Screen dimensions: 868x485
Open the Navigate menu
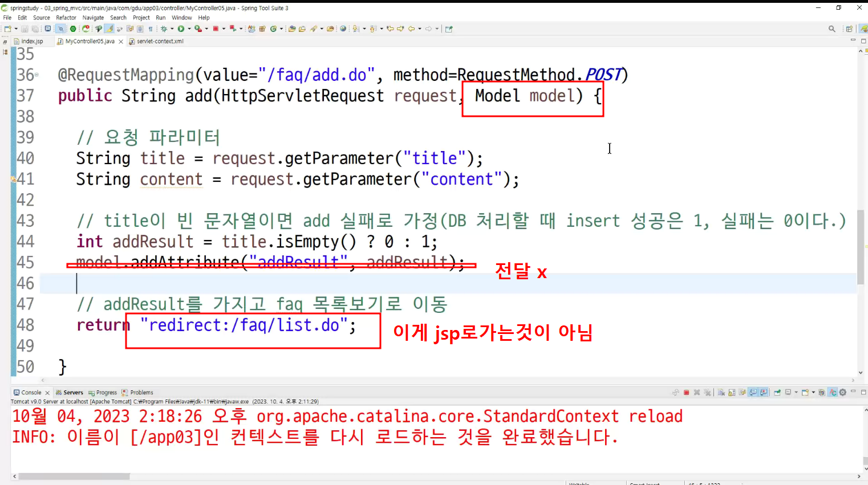click(x=93, y=18)
